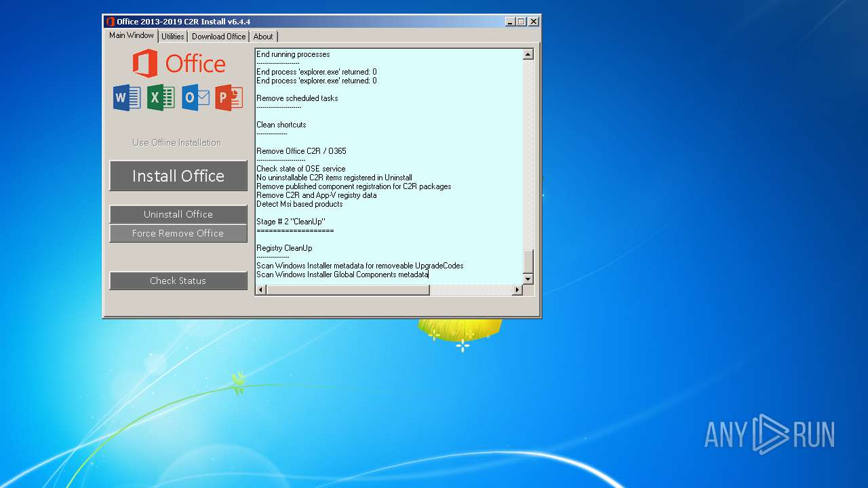Click 'Remove C2R and App-V registry data' line
The width and height of the screenshot is (868, 488).
[317, 195]
